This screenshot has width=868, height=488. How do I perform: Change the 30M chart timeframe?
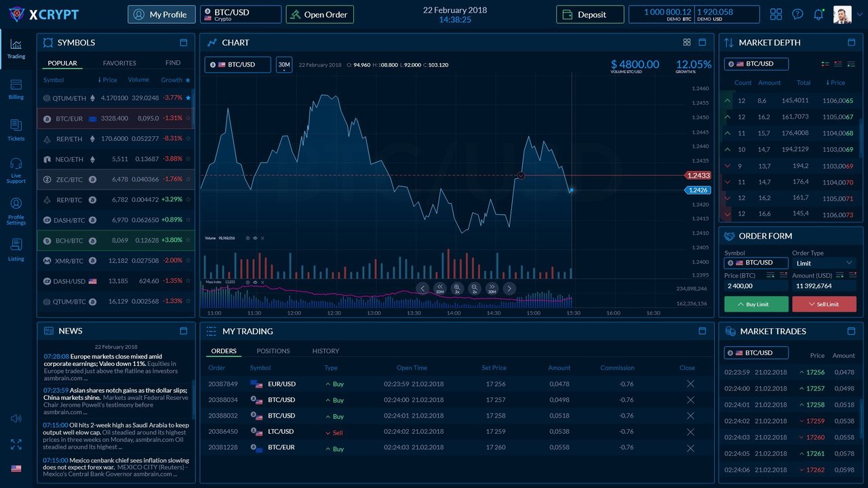point(284,64)
